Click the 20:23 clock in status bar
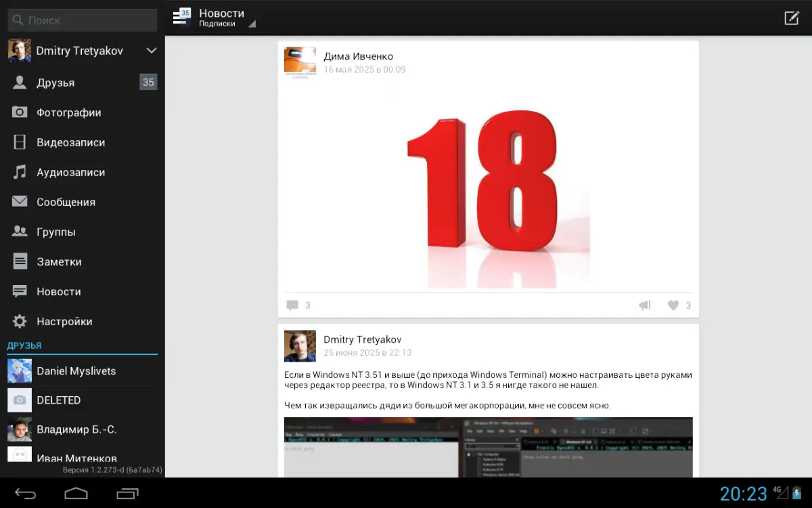812x508 pixels. point(744,494)
